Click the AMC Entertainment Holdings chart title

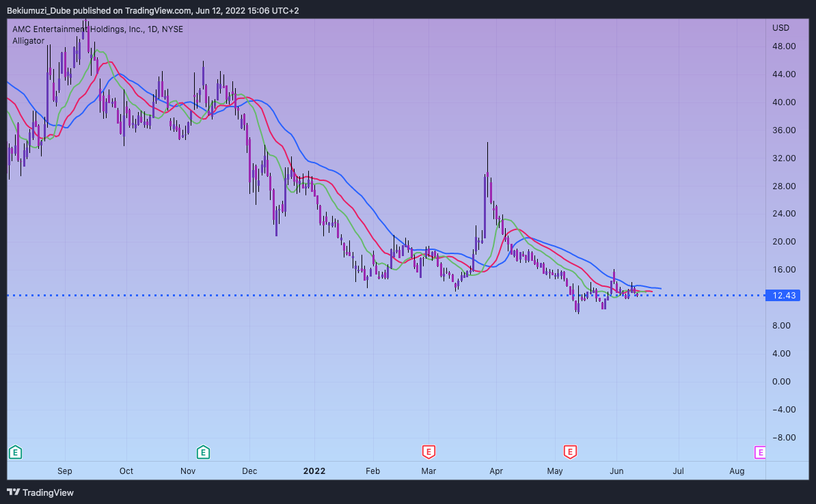[x=98, y=29]
